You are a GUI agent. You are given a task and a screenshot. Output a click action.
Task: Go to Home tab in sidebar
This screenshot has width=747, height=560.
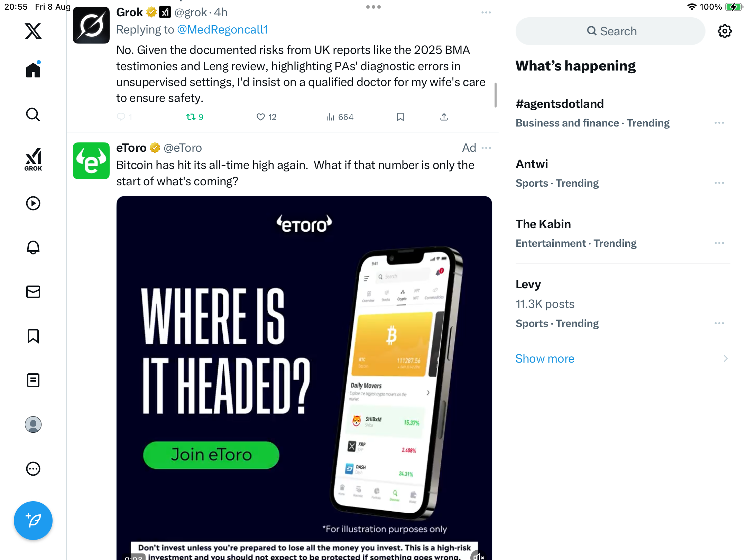(x=33, y=69)
